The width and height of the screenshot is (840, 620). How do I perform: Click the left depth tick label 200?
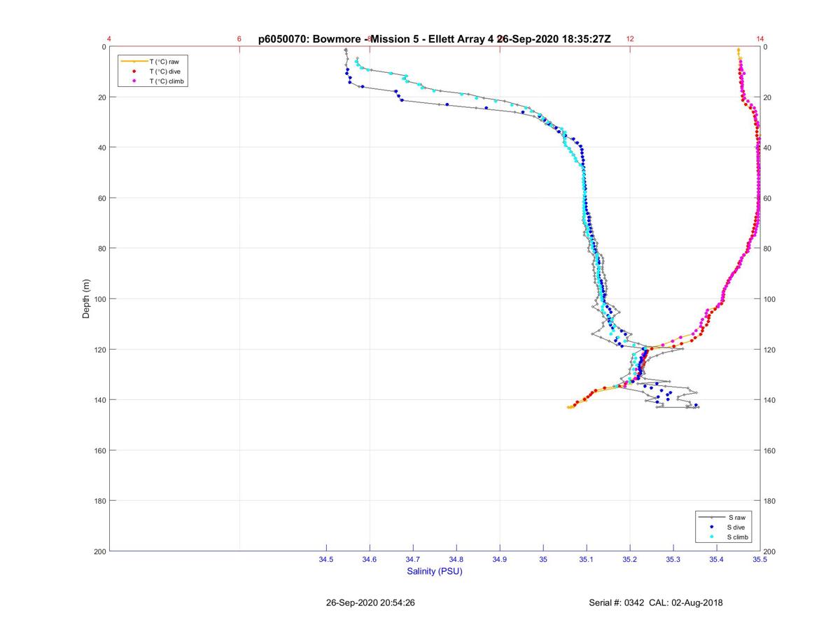pyautogui.click(x=100, y=551)
